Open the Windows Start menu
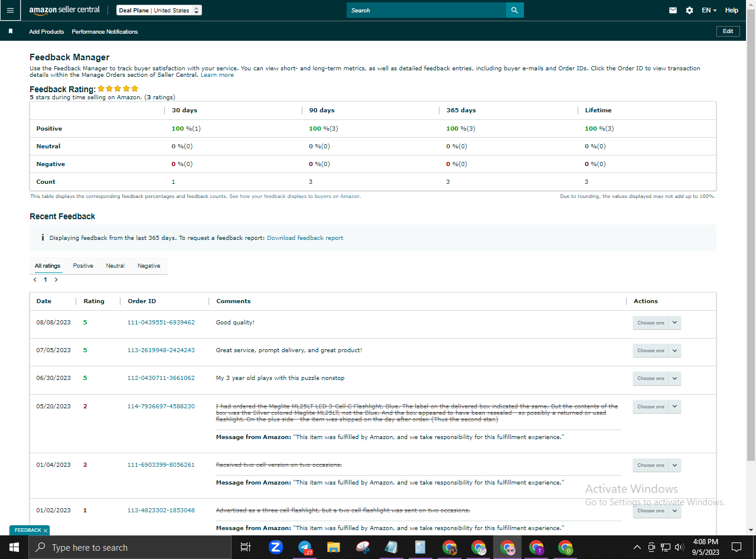The height and width of the screenshot is (559, 756). coord(14,547)
